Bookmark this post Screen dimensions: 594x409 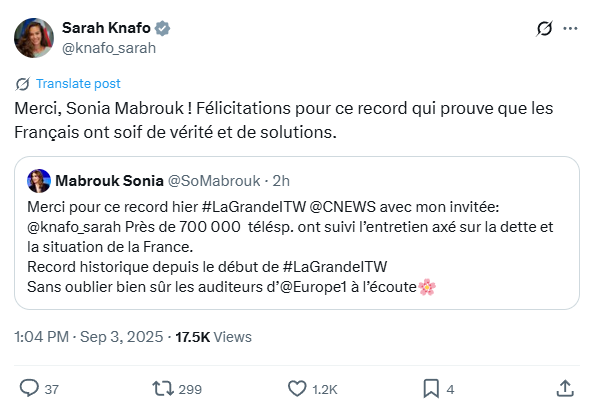(x=431, y=389)
